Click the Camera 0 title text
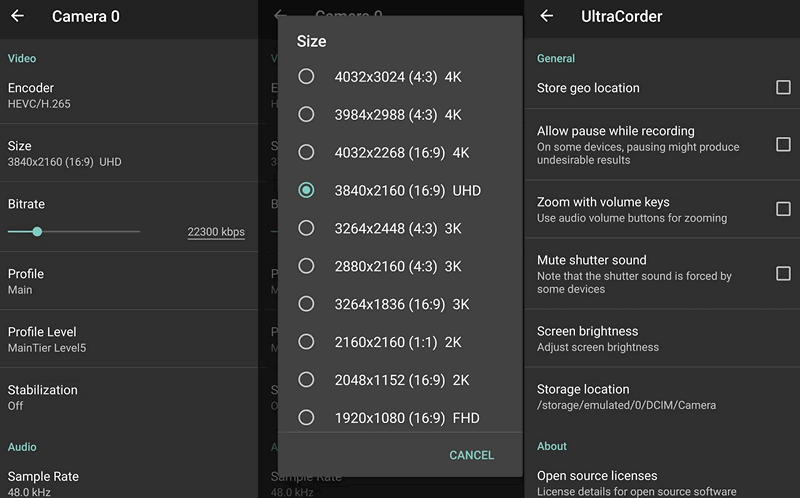 pos(86,16)
